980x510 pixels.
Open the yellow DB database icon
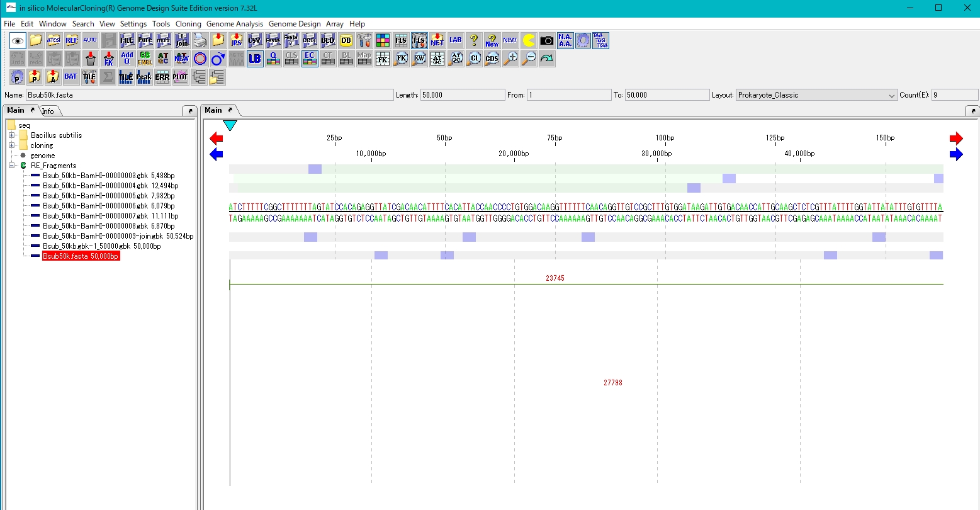(x=346, y=41)
